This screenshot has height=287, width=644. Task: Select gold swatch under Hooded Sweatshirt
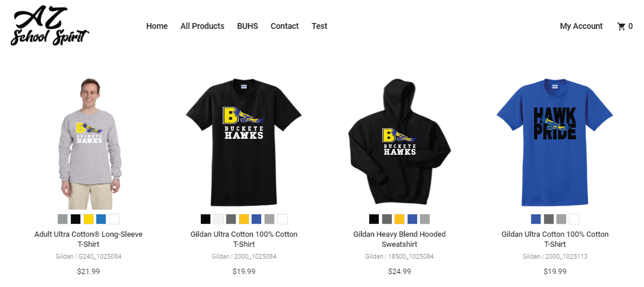coord(399,219)
